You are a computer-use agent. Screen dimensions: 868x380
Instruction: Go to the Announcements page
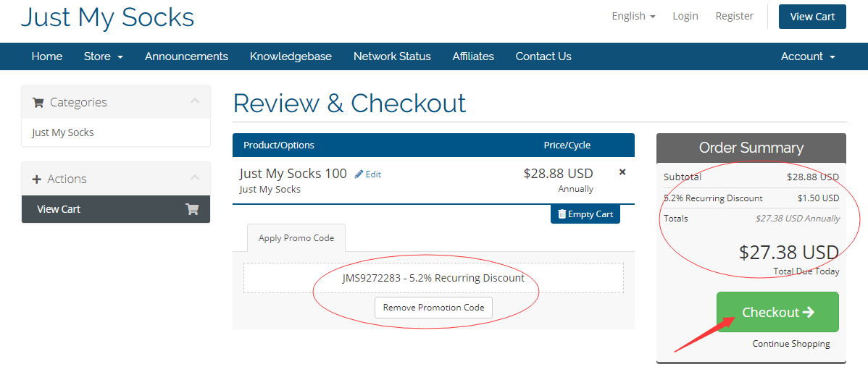click(x=186, y=56)
